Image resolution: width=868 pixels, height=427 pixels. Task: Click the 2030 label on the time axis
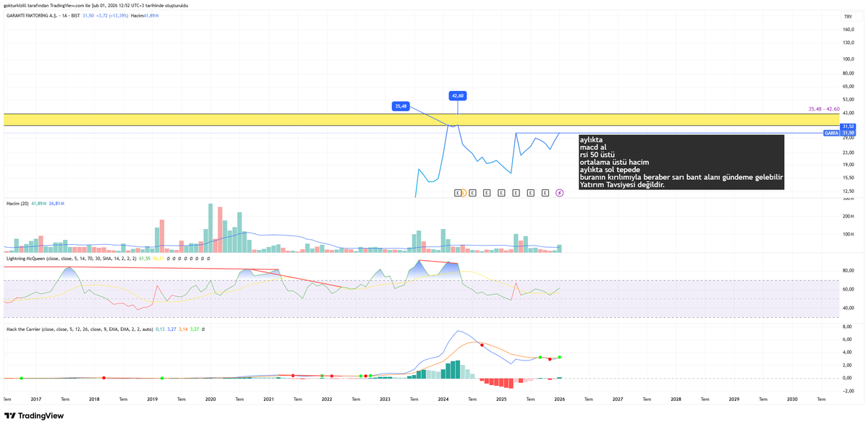[792, 399]
